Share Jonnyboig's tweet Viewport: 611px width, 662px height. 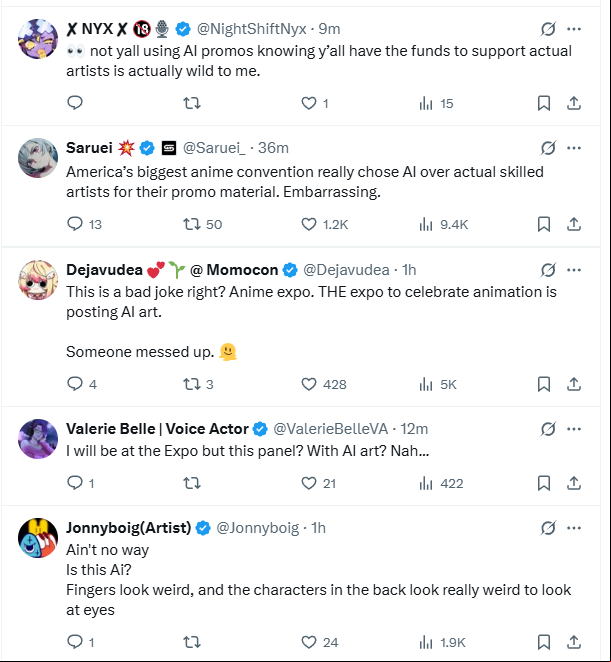pyautogui.click(x=573, y=642)
